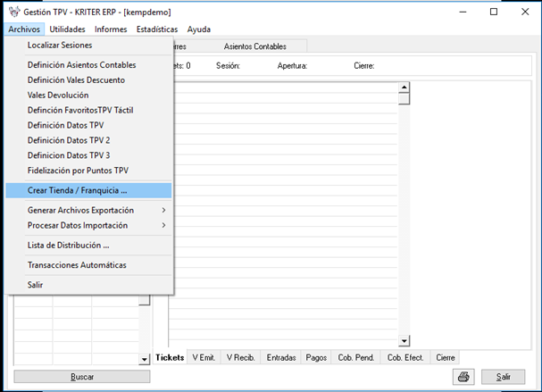Click the KRITER ERP app icon in title bar
542x392 pixels.
10,13
